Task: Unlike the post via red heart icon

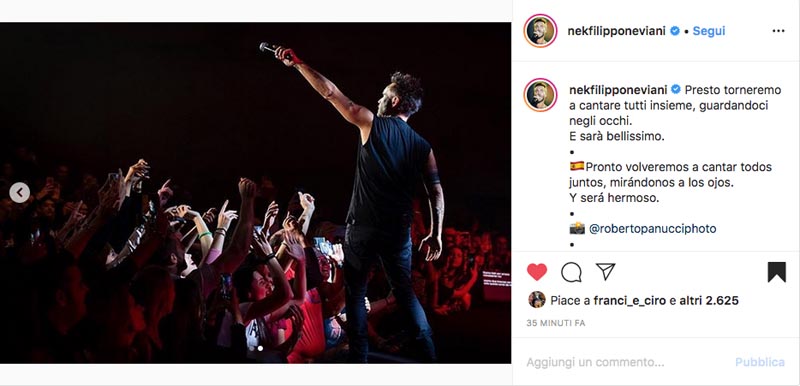Action: point(537,272)
